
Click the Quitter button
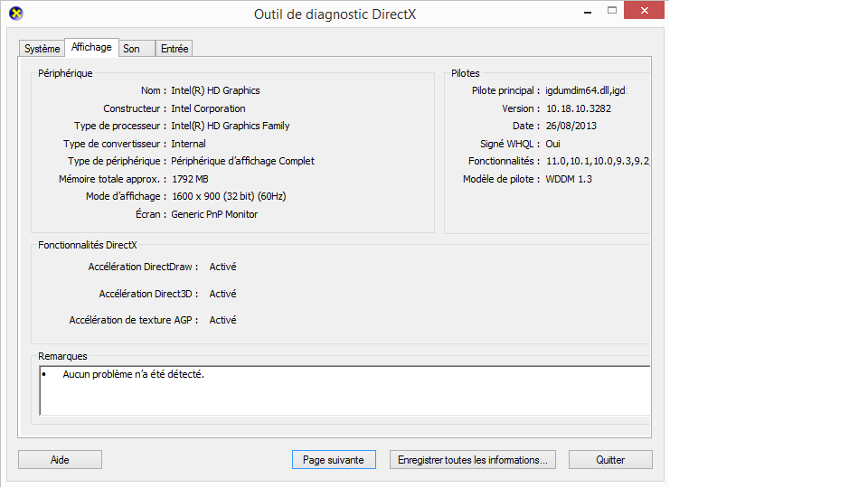click(610, 460)
